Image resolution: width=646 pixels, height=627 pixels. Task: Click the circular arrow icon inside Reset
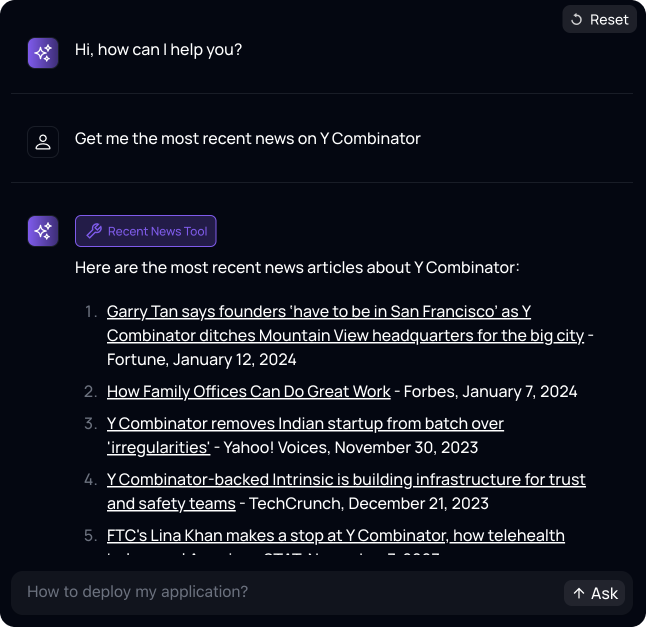(x=576, y=19)
